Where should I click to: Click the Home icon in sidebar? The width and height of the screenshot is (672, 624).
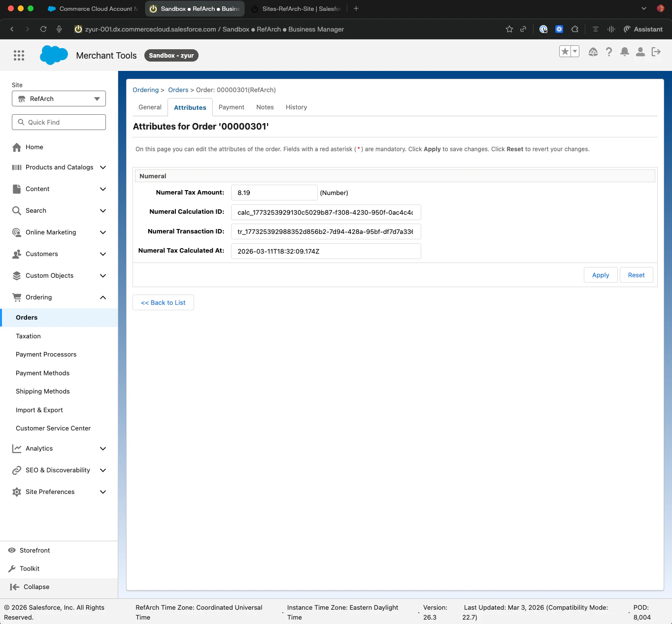(x=17, y=147)
